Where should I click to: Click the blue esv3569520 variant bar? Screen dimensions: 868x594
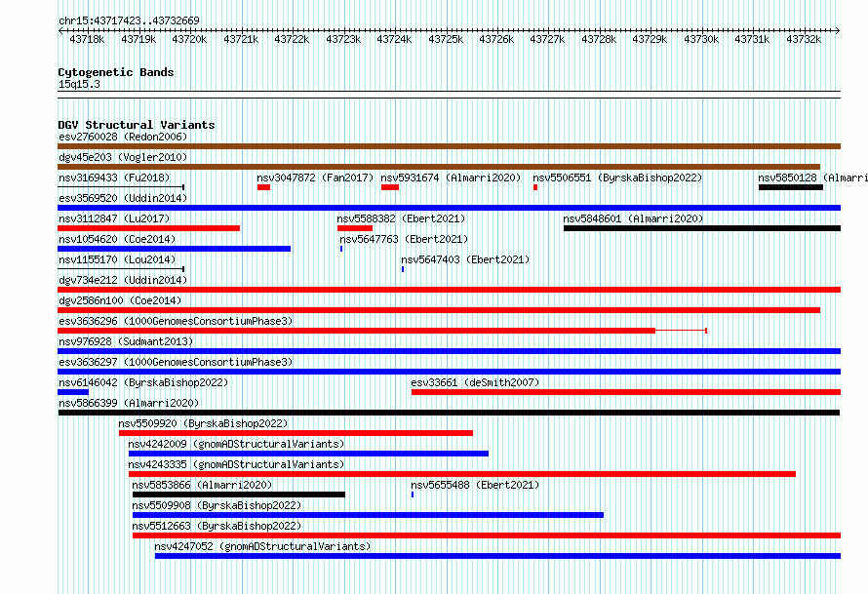click(449, 208)
